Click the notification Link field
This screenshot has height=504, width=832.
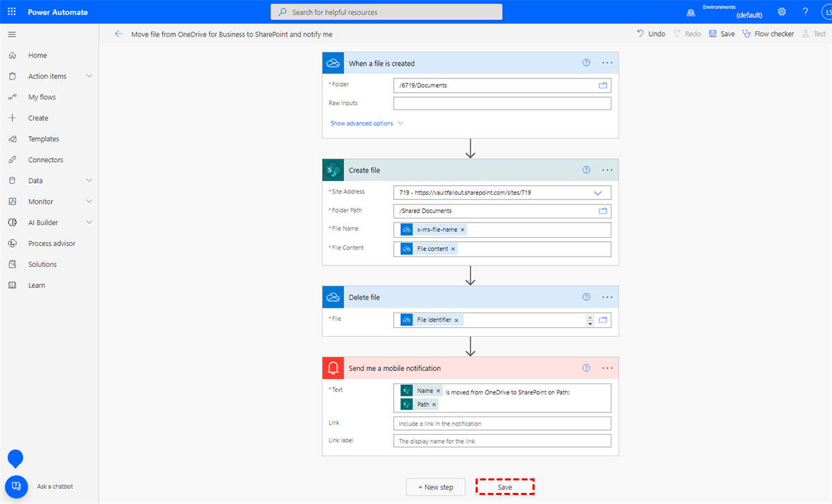coord(502,423)
